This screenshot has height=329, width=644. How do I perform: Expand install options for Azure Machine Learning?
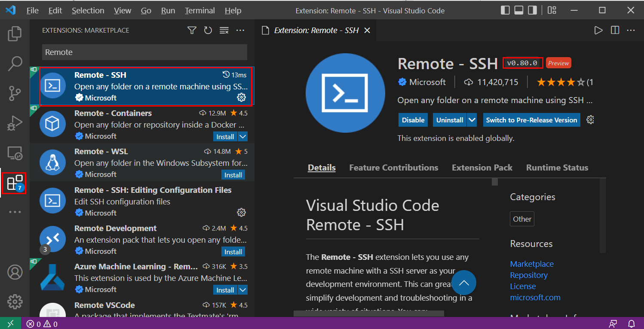(x=242, y=290)
